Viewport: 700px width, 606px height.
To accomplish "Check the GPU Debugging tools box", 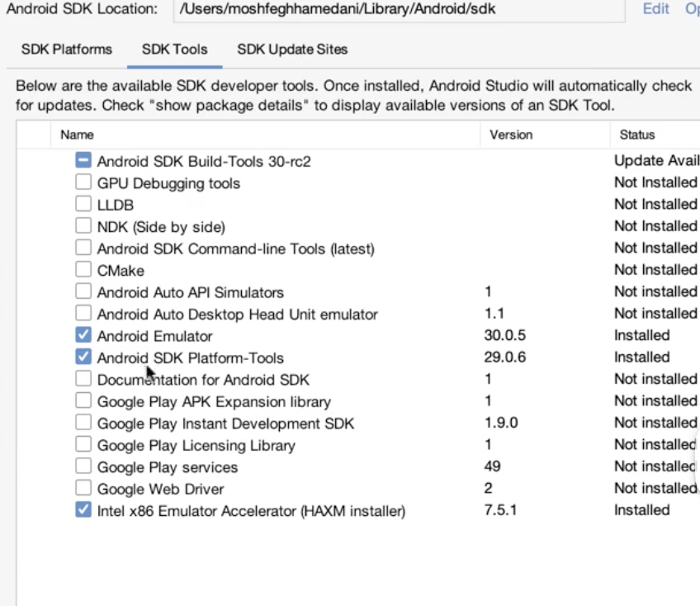I will tap(83, 182).
